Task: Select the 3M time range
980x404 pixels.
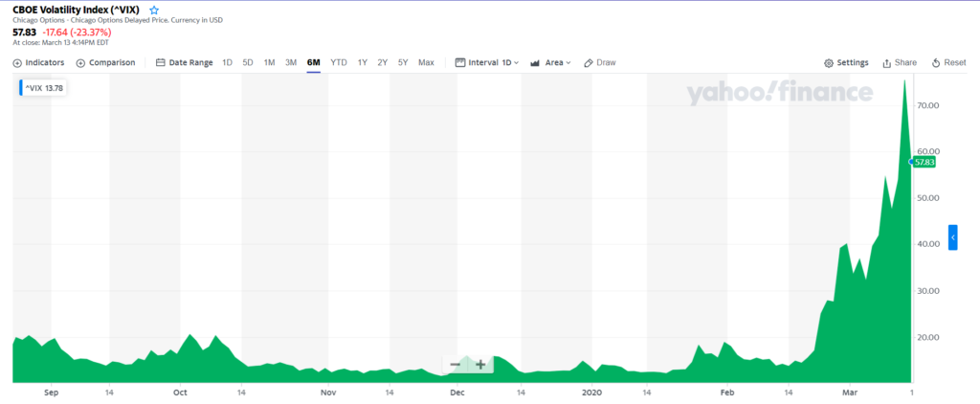Action: click(291, 62)
